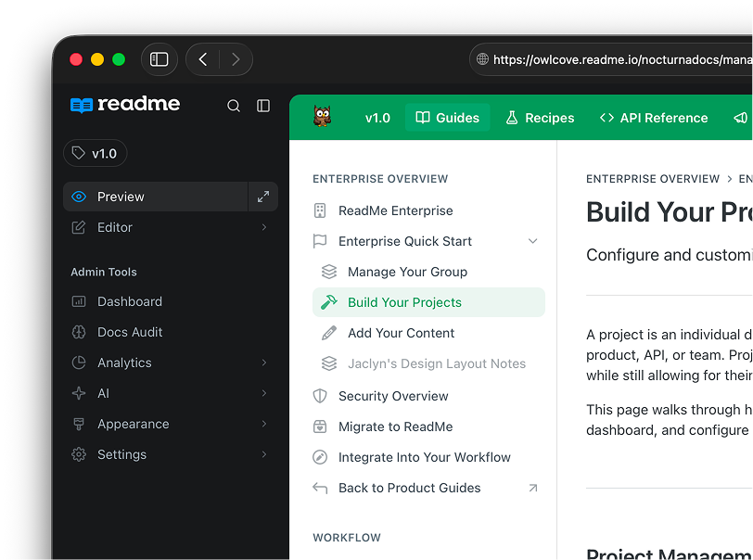Click the Dashboard chart icon
The height and width of the screenshot is (560, 753).
[x=78, y=301]
